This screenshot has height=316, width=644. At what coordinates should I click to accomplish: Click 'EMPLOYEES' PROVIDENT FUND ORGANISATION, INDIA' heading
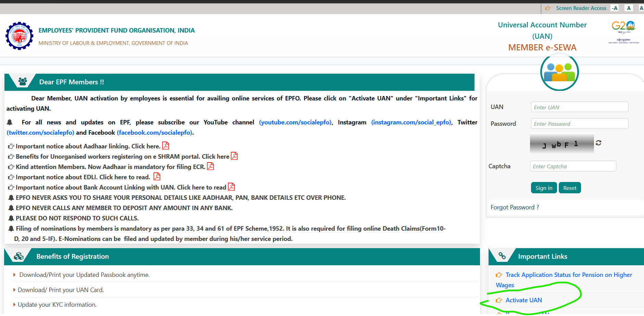point(116,31)
